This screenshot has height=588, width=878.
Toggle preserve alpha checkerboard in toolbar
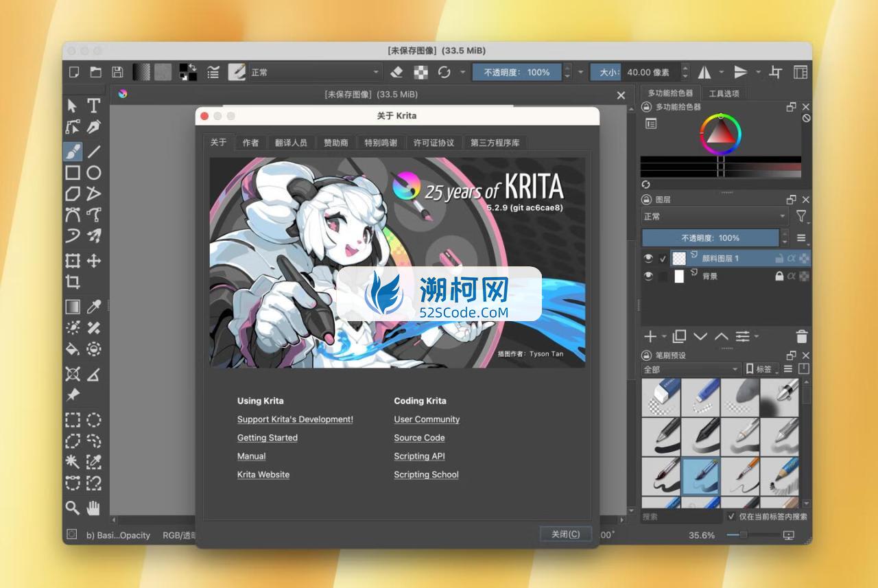tap(421, 72)
